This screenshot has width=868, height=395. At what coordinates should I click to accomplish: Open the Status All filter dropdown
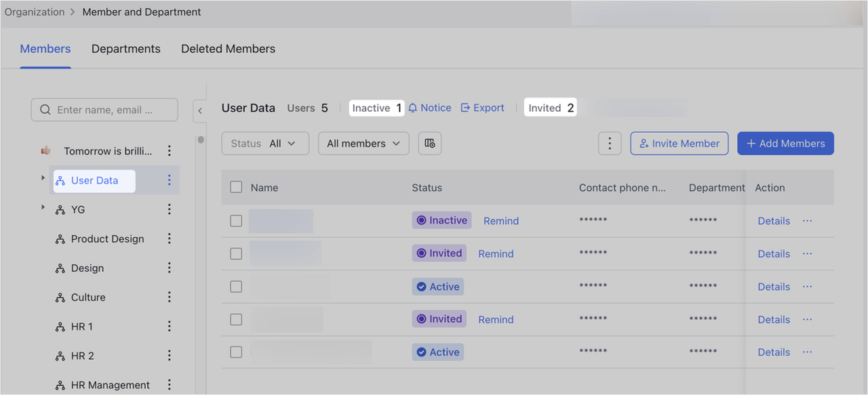(265, 144)
